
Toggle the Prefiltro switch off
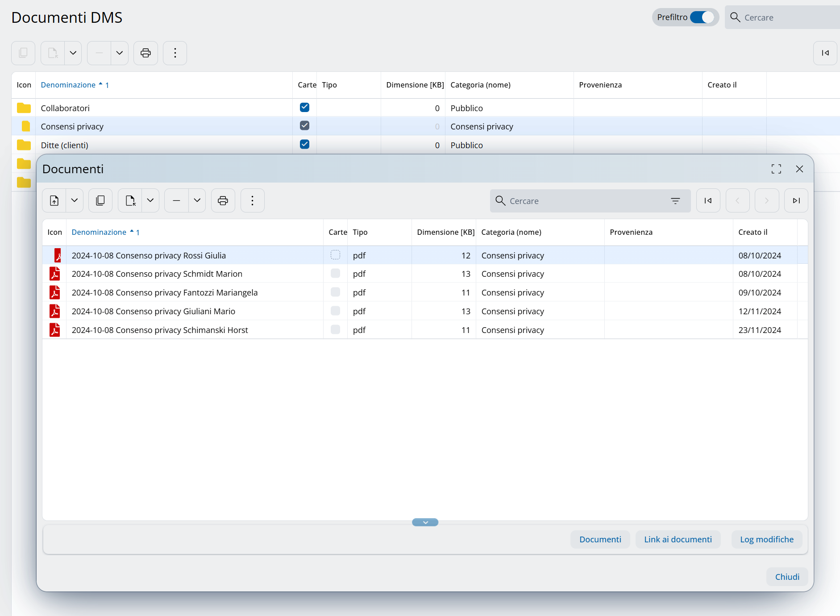pyautogui.click(x=702, y=17)
